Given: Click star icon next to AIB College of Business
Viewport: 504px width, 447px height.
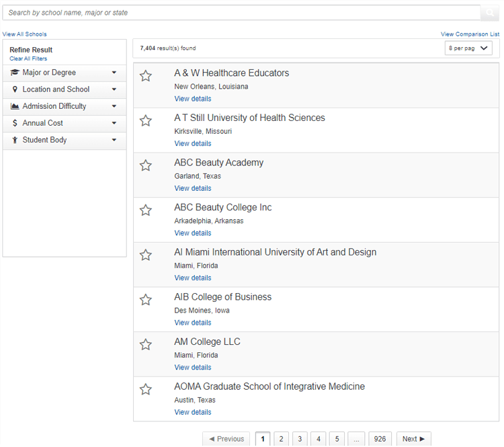Looking at the screenshot, I should tap(146, 300).
